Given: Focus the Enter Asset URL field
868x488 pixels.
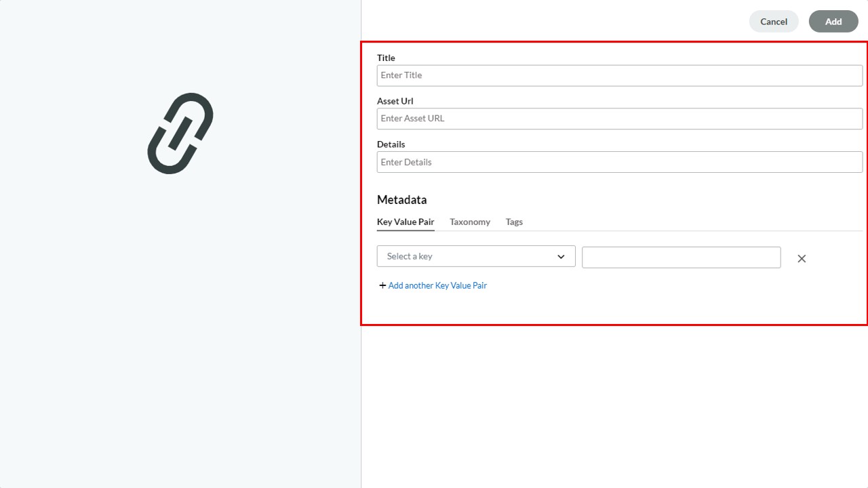Looking at the screenshot, I should (x=620, y=119).
